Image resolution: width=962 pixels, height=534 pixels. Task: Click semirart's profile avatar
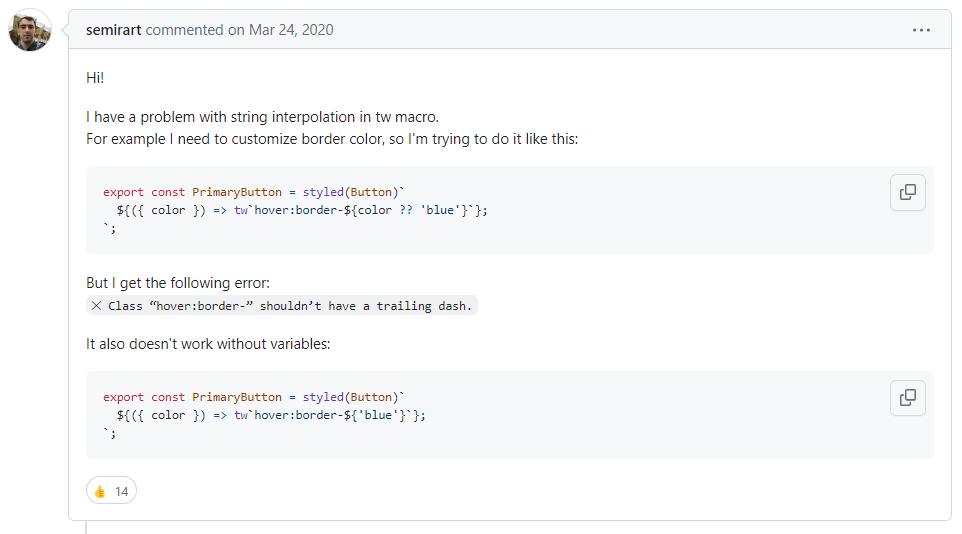click(29, 31)
